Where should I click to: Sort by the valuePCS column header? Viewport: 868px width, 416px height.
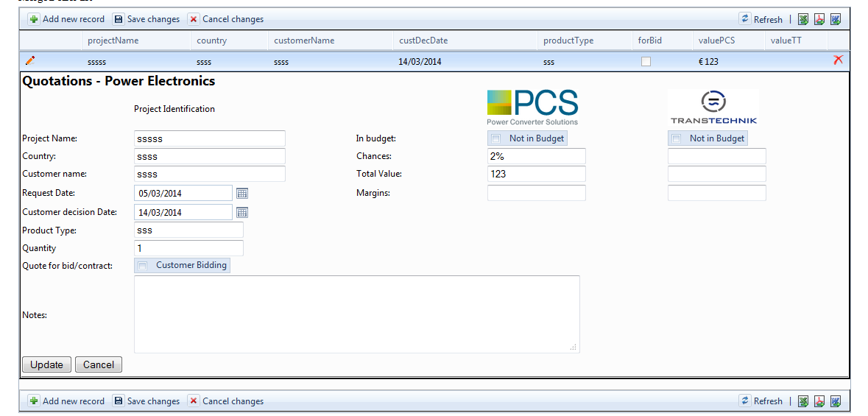(x=717, y=40)
